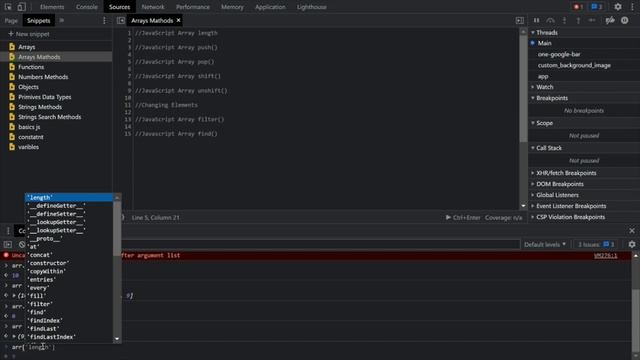Click the blue issues count badge at top
This screenshot has width=640, height=360.
[x=597, y=7]
